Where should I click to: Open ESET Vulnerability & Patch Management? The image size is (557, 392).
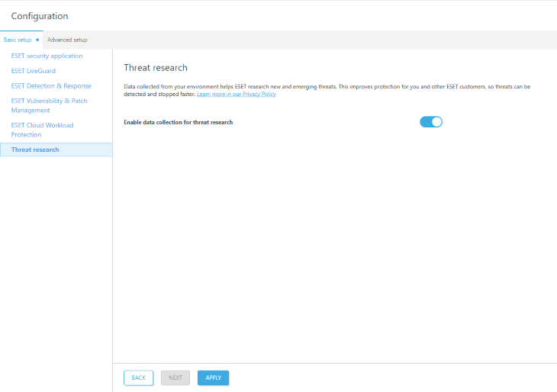pos(49,105)
